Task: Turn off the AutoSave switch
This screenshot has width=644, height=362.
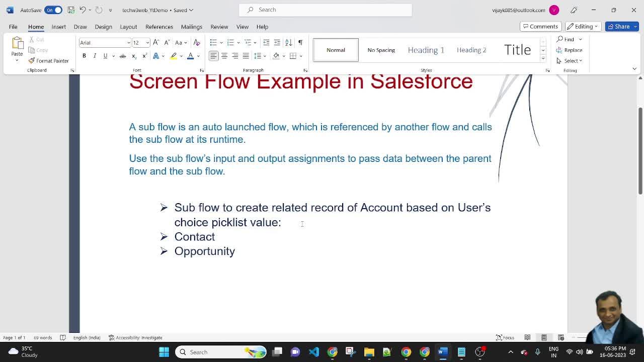Action: tap(53, 10)
